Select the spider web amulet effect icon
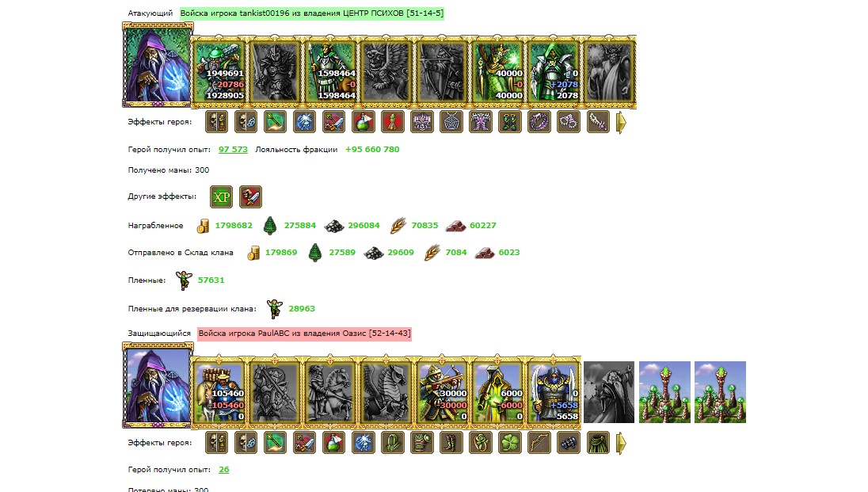868x492 pixels. point(451,122)
